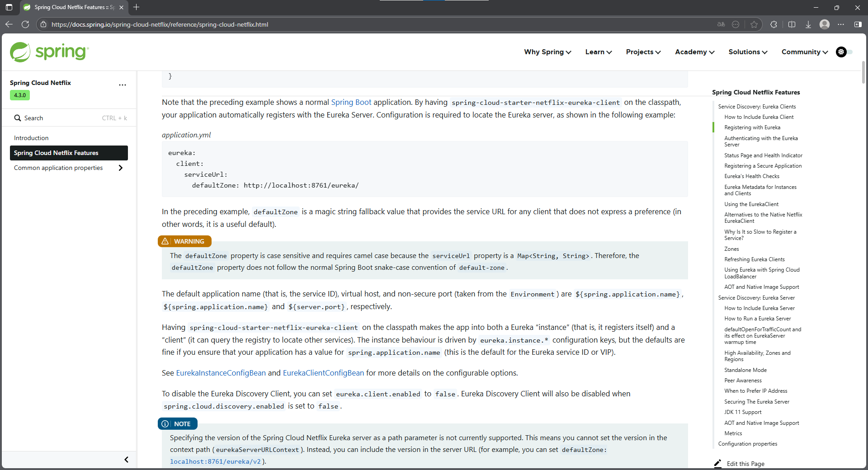
Task: Open tab actions menu button
Action: pos(9,7)
